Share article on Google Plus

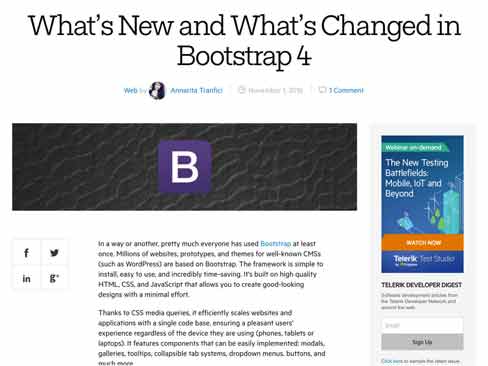pyautogui.click(x=54, y=278)
